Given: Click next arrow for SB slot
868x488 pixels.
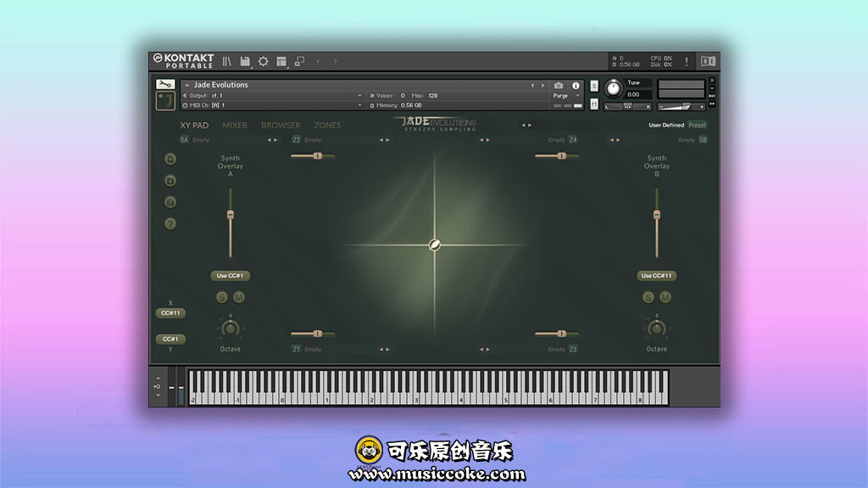Looking at the screenshot, I should coord(618,140).
